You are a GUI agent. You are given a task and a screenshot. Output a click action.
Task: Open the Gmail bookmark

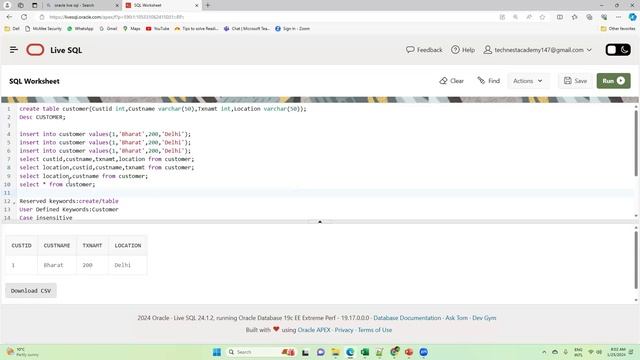(x=108, y=29)
